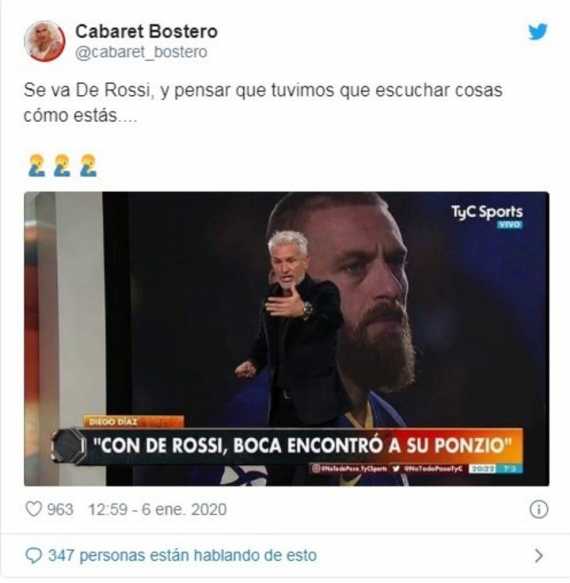Open the embedded TV screenshot image
The image size is (570, 583).
(287, 339)
